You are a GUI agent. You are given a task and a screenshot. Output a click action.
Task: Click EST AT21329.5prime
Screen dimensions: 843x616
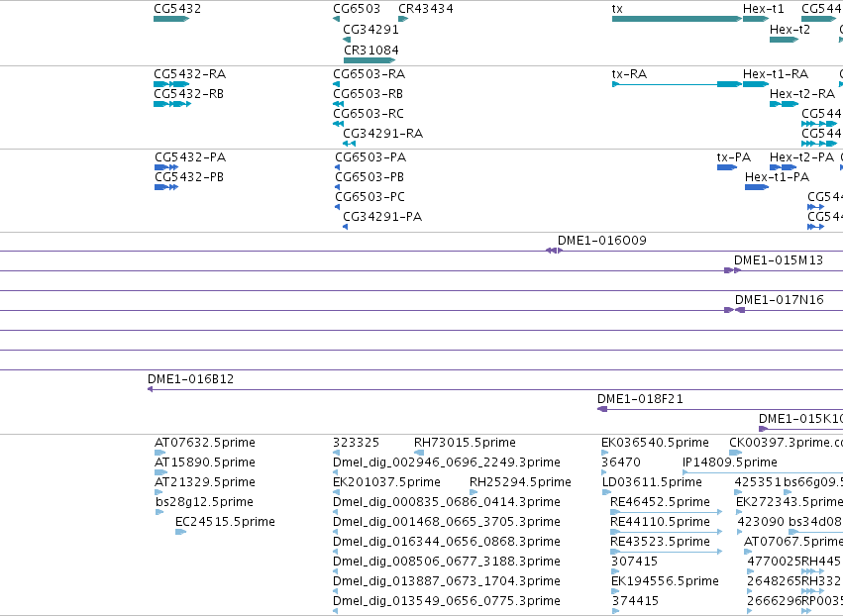(x=158, y=492)
